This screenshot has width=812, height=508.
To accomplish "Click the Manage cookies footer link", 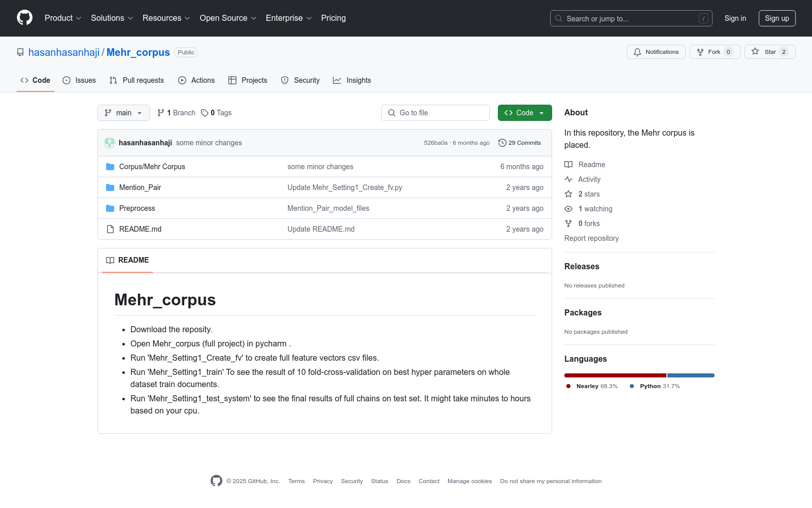I will click(x=469, y=481).
